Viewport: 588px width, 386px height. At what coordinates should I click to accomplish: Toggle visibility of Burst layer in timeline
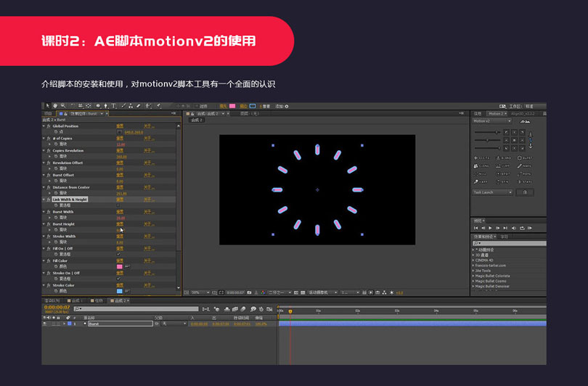point(45,324)
